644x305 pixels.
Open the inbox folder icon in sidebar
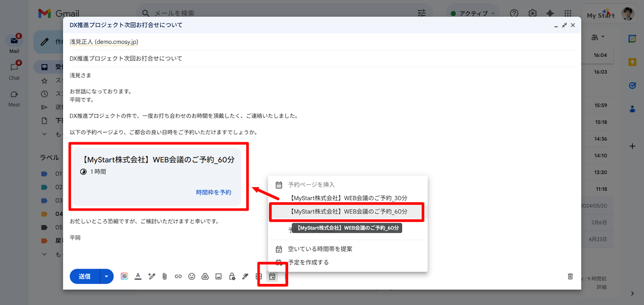[44, 67]
